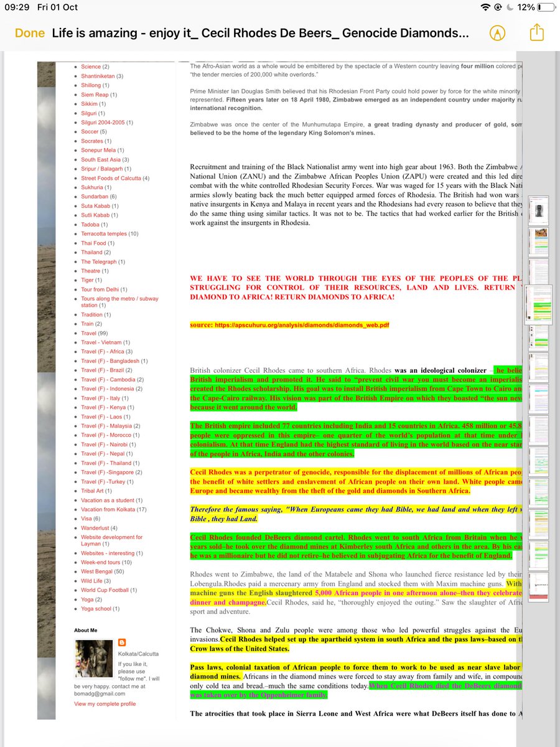Screen dimensions: 560x747
Task: Open the Travel (99) label link
Action: coord(88,334)
